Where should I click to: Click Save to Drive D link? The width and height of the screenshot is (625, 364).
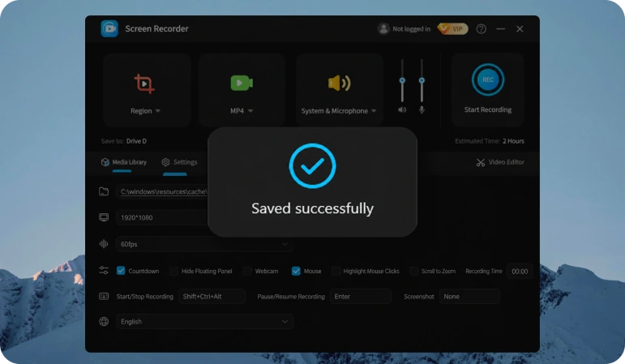136,141
